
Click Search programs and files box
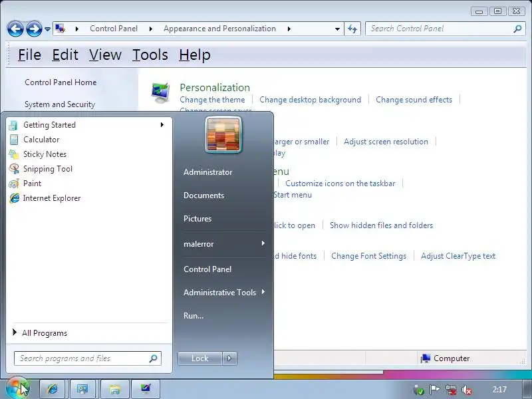(87, 358)
